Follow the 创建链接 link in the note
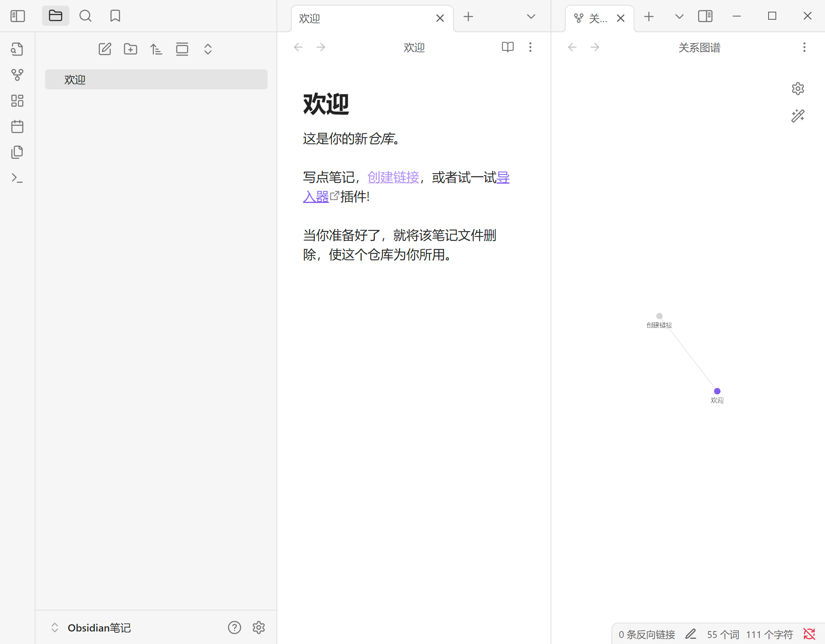Image resolution: width=825 pixels, height=644 pixels. [x=393, y=177]
